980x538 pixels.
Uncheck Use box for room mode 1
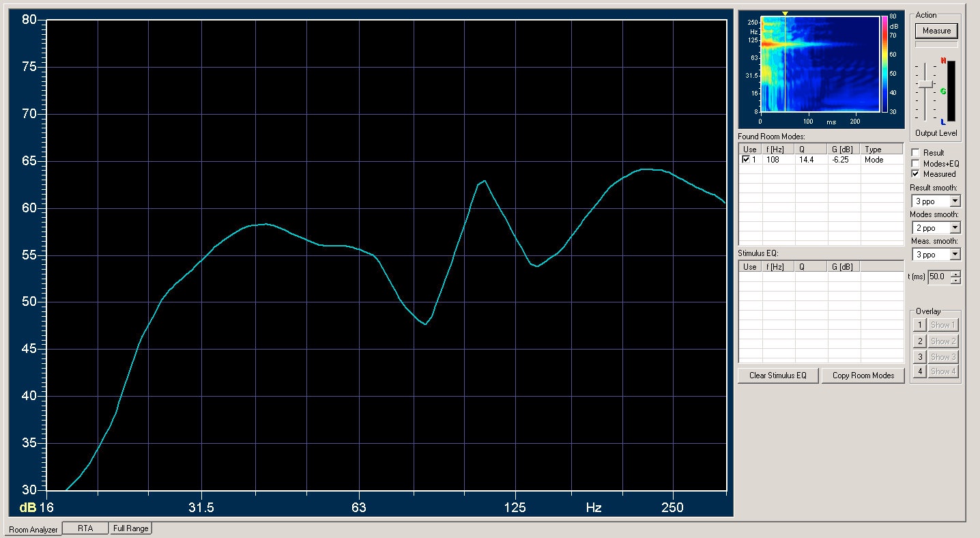click(x=746, y=160)
